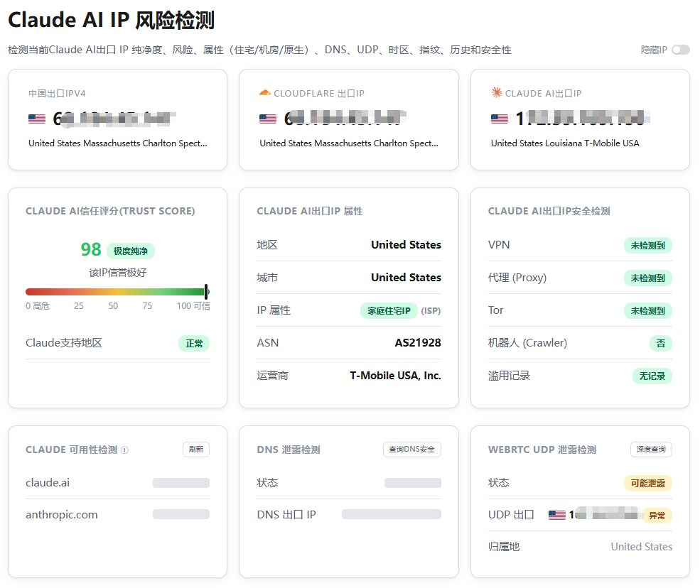Click the 家庭住宅IP badge
The height and width of the screenshot is (588, 700).
click(x=389, y=310)
